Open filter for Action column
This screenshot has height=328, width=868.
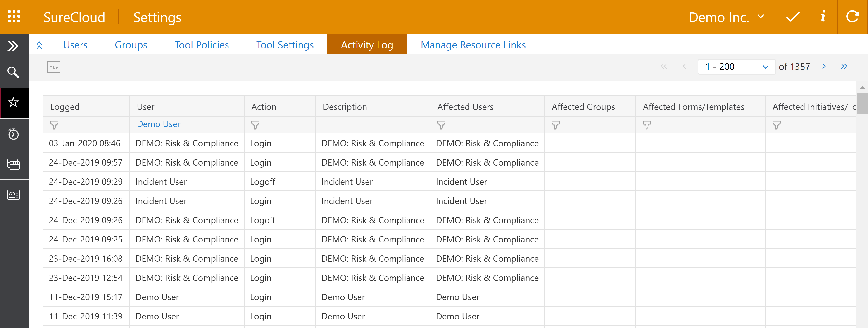pyautogui.click(x=255, y=125)
